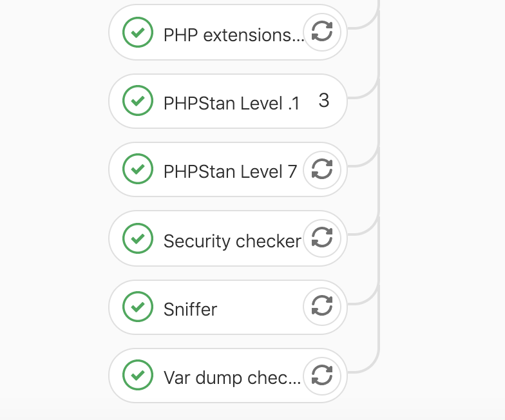Image resolution: width=505 pixels, height=420 pixels.
Task: Open the PHPStan Level 7 job log
Action: (230, 171)
